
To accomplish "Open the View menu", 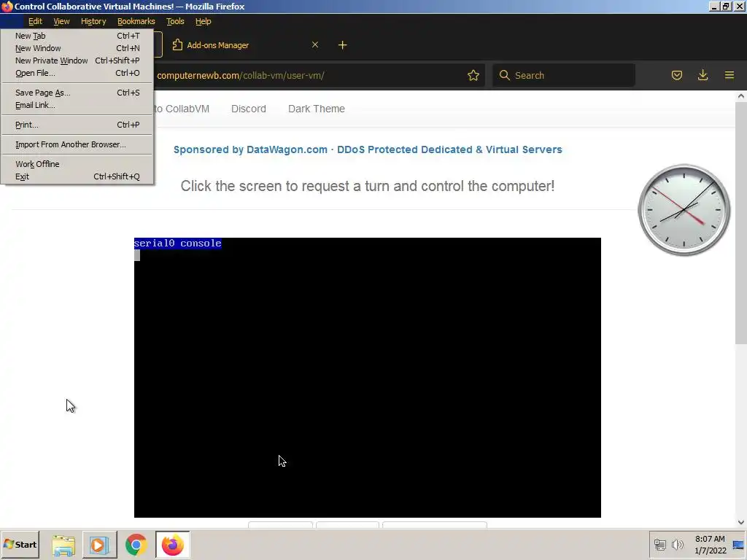I will click(x=61, y=21).
